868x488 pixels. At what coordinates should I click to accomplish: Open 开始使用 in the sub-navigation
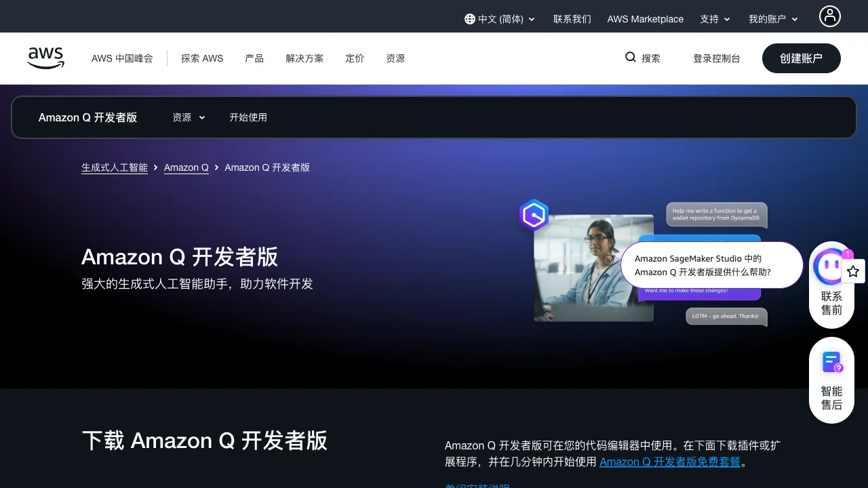[248, 117]
